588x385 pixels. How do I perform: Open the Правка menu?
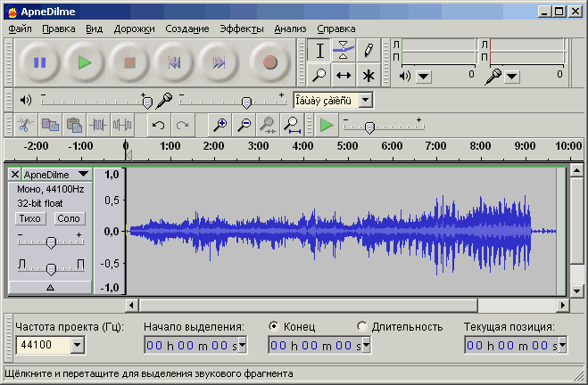click(59, 29)
